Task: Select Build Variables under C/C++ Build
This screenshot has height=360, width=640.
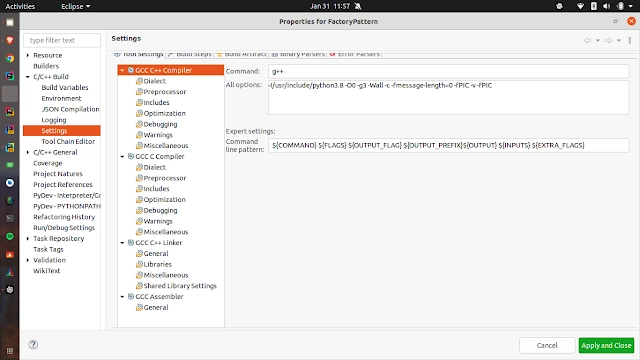Action: point(65,87)
